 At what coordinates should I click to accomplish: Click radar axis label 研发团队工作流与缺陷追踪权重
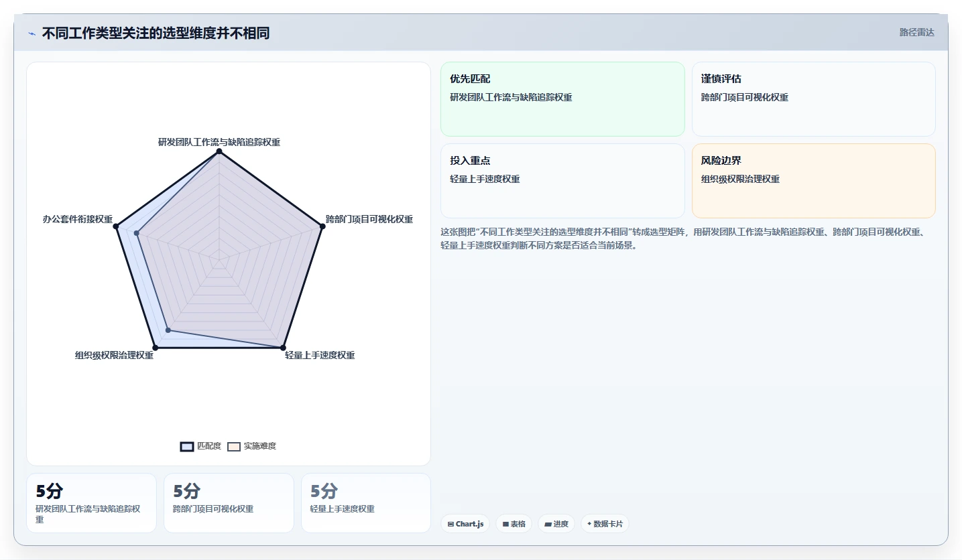point(219,142)
